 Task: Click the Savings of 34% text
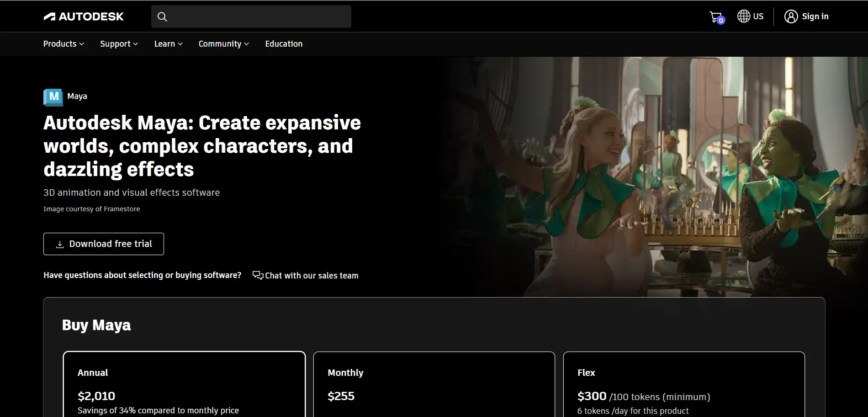[x=158, y=411]
